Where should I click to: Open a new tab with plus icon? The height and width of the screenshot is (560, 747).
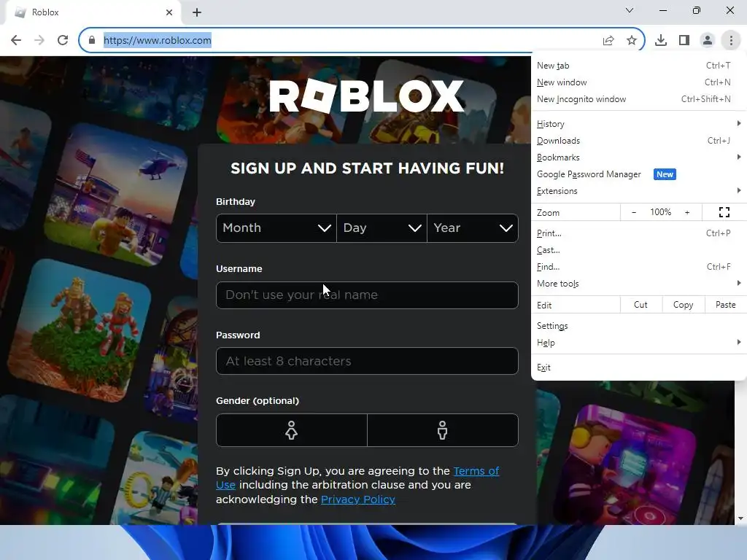tap(197, 12)
